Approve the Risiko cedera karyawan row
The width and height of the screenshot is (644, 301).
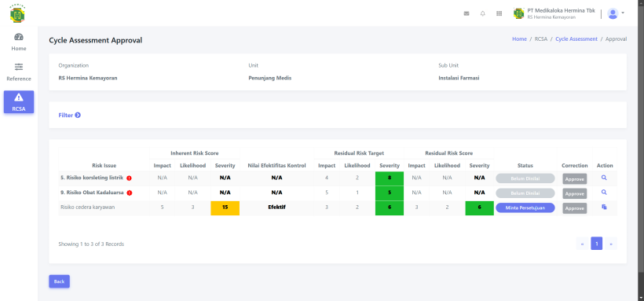(575, 208)
